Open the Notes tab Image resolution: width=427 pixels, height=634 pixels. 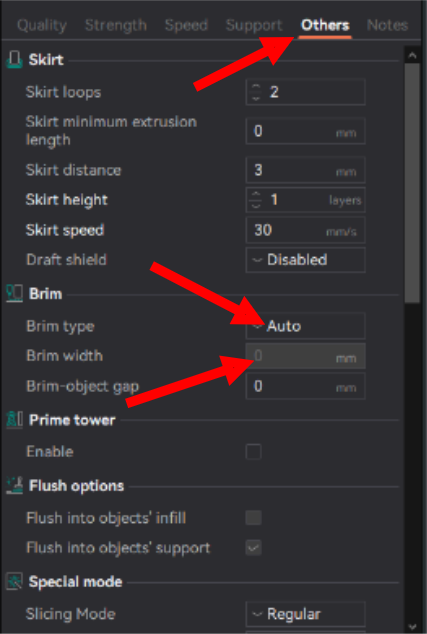pos(387,25)
